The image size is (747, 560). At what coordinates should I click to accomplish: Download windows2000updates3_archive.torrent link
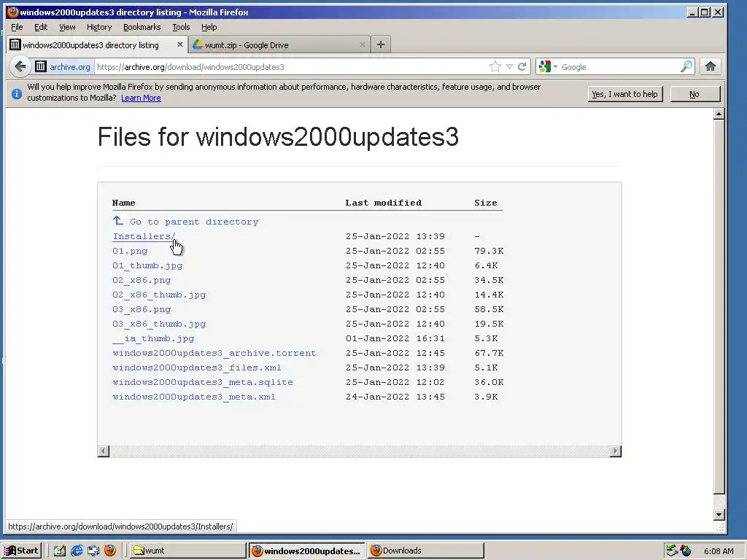pos(214,354)
